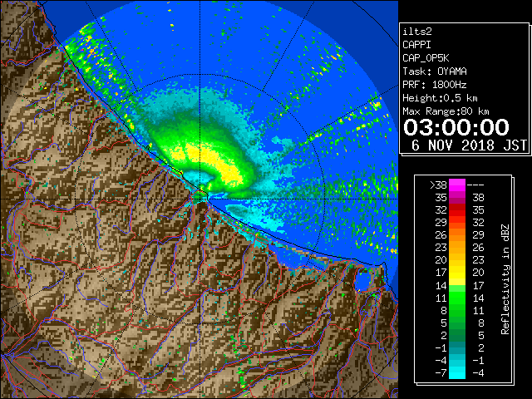
Task: Click the radar center at crosshair intersection
Action: pos(200,199)
